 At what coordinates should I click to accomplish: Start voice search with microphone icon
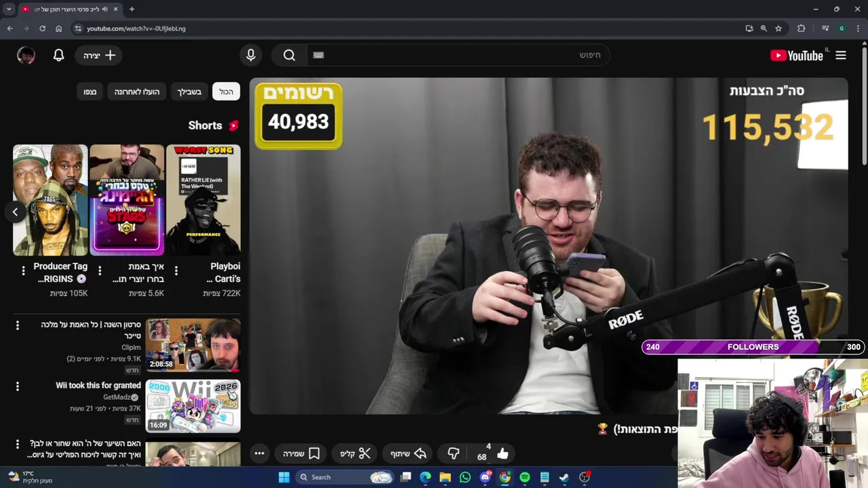click(251, 56)
